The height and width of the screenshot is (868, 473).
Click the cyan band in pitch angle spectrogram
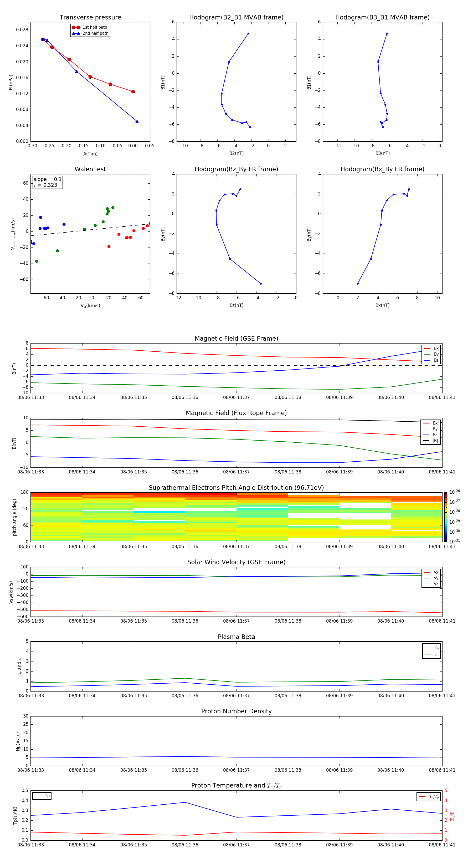coord(159,512)
